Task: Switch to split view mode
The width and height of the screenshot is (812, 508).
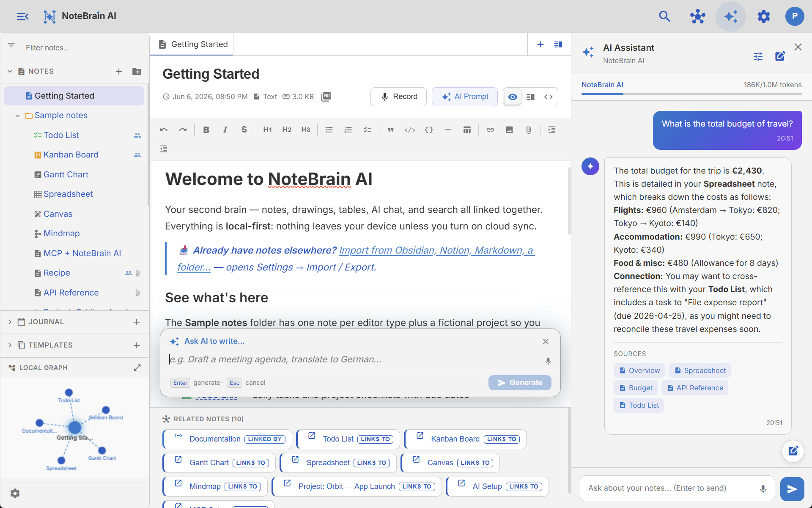Action: [x=530, y=97]
